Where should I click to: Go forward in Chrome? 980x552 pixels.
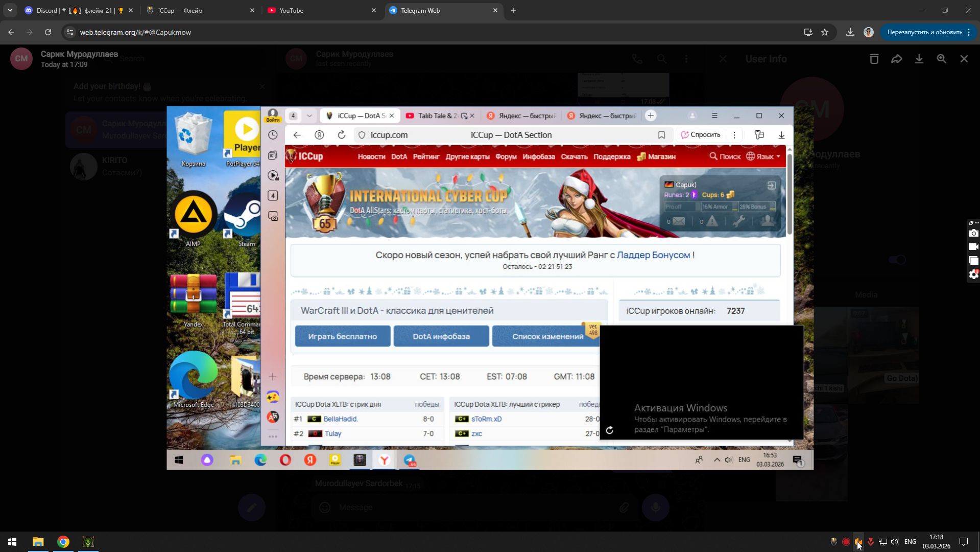pos(30,32)
